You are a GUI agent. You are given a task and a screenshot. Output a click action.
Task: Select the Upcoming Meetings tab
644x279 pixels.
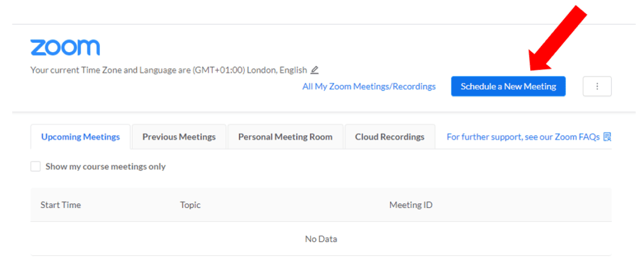pyautogui.click(x=80, y=137)
